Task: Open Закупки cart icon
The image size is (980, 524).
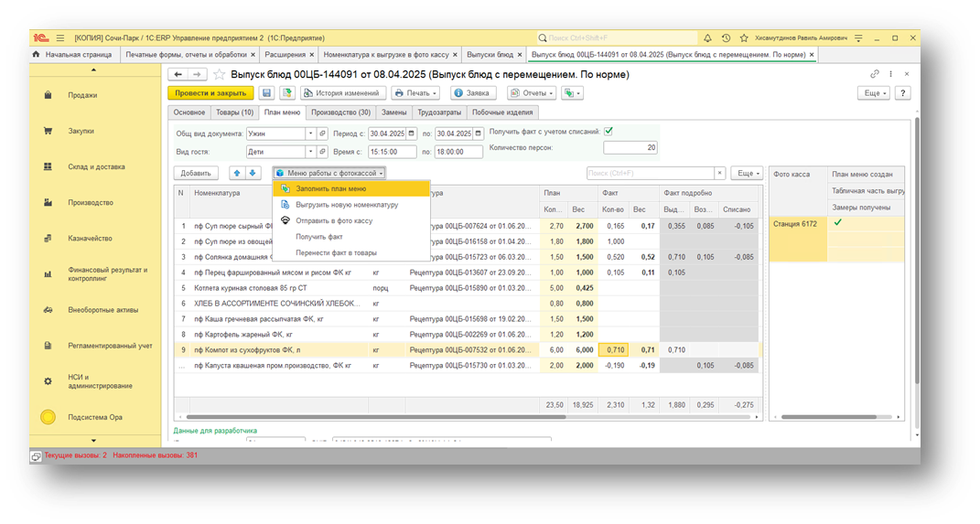Action: click(x=48, y=131)
